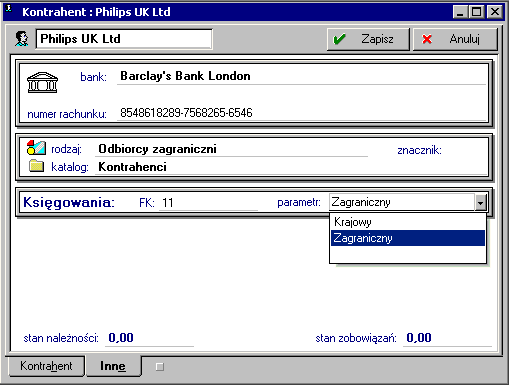Screen dimensions: 509x385
Task: Click the FK field with value 11
Action: point(208,203)
